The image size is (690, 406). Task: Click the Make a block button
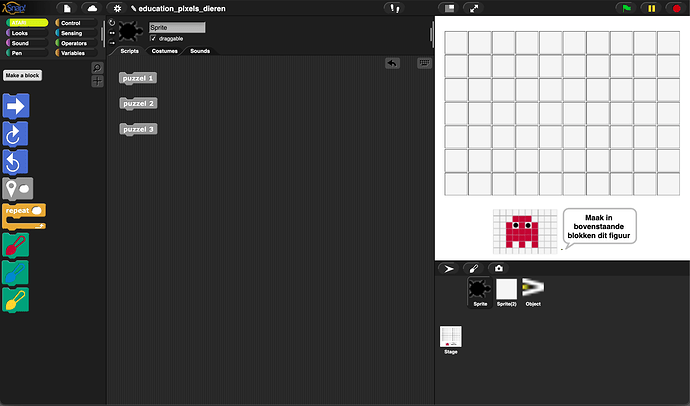22,75
